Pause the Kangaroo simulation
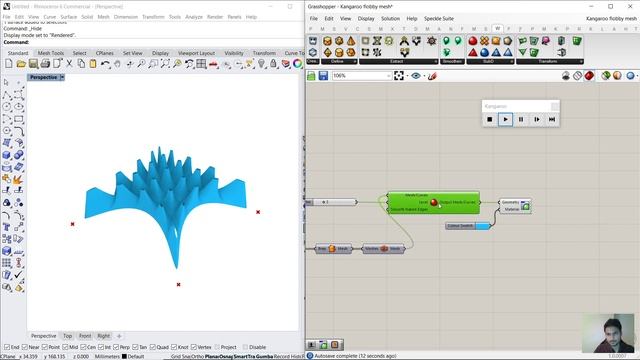 pos(521,119)
